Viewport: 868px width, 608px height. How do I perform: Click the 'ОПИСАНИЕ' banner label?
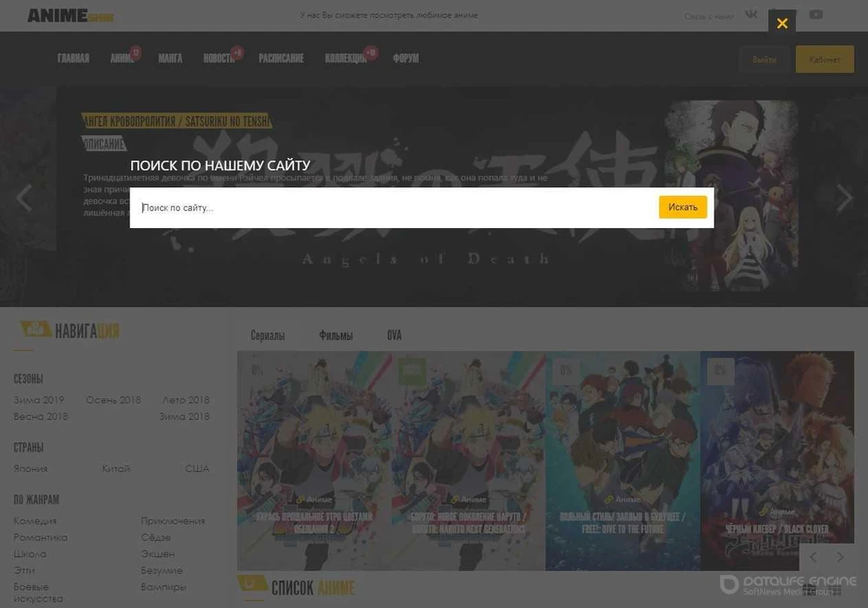(x=104, y=144)
